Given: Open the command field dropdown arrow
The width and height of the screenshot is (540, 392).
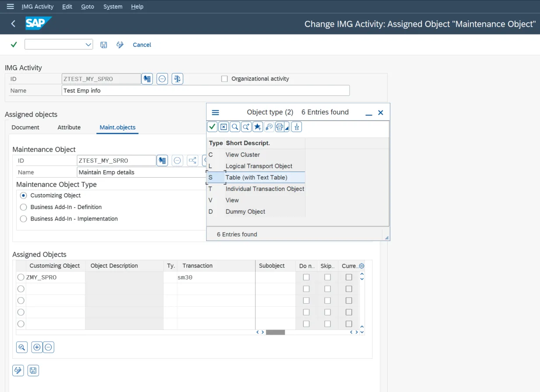Looking at the screenshot, I should point(88,44).
